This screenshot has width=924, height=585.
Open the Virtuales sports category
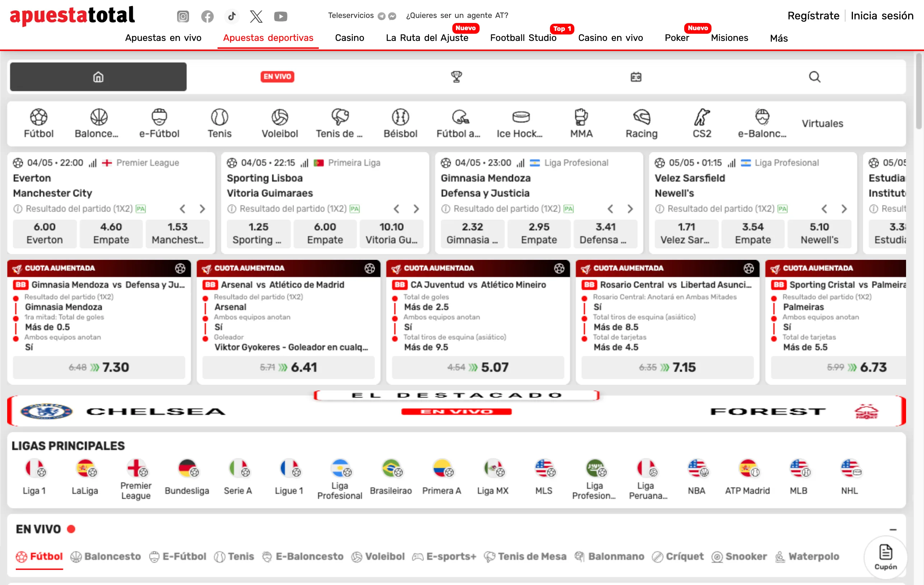click(822, 123)
